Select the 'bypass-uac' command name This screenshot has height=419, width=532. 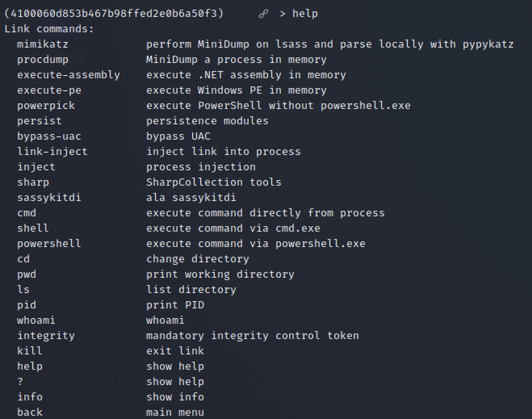click(x=49, y=136)
